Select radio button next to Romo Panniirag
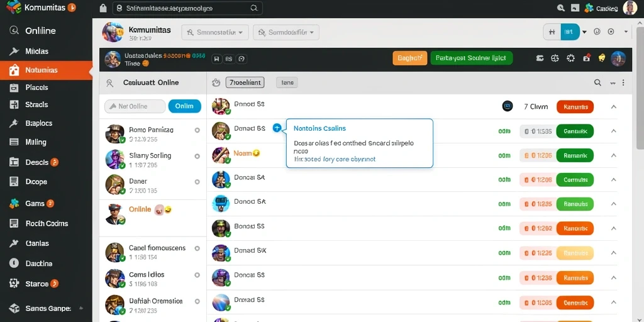This screenshot has height=322, width=644. click(x=197, y=130)
